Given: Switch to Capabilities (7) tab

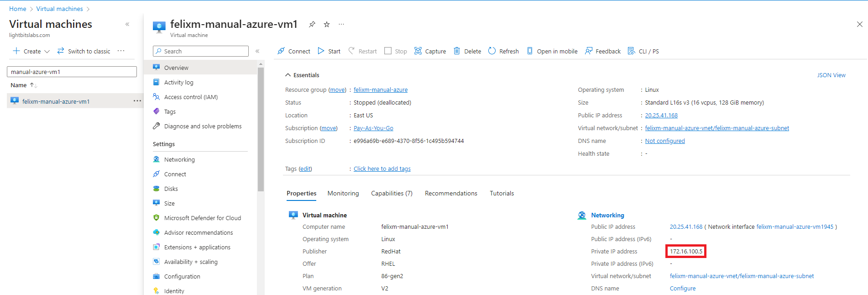Looking at the screenshot, I should point(392,193).
